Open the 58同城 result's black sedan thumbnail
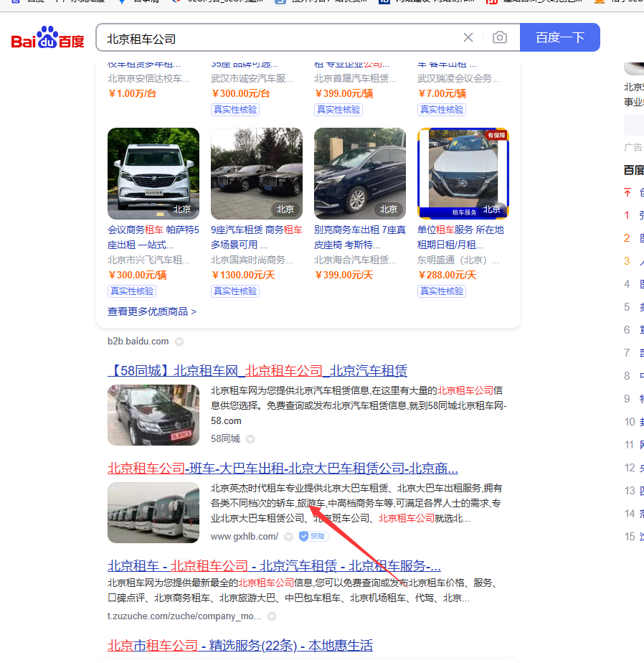 [x=153, y=415]
